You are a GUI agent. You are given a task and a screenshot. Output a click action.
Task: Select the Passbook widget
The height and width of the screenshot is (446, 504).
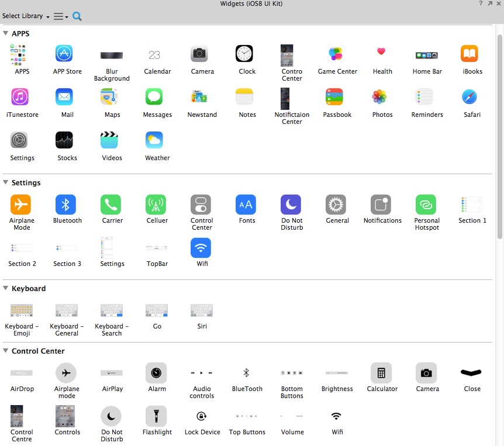point(334,96)
